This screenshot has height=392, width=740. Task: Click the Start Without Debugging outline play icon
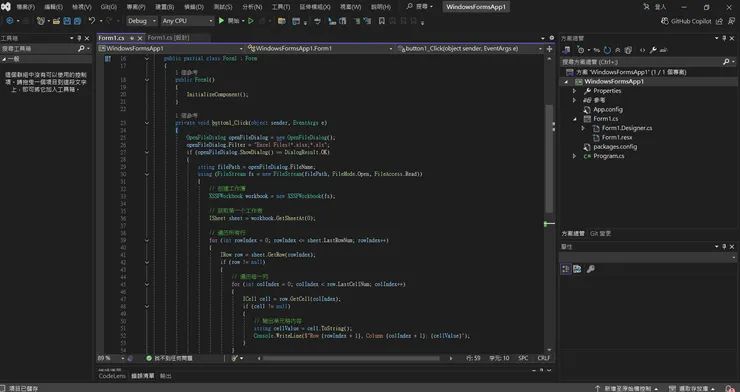tap(251, 21)
